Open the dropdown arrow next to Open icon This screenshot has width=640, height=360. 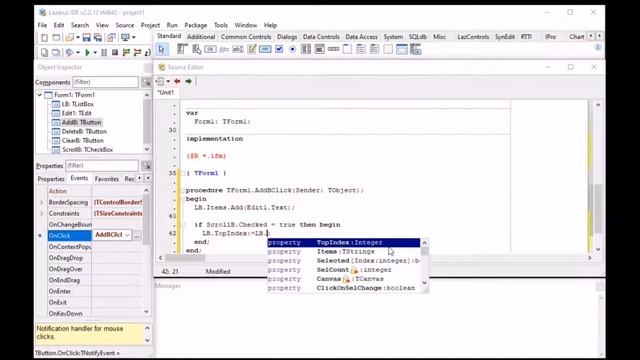[78, 38]
